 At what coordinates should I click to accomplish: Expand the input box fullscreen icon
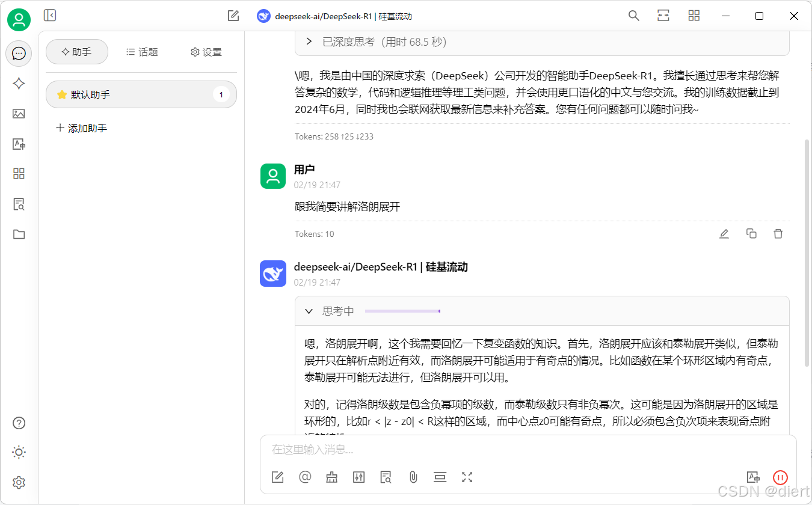click(467, 477)
